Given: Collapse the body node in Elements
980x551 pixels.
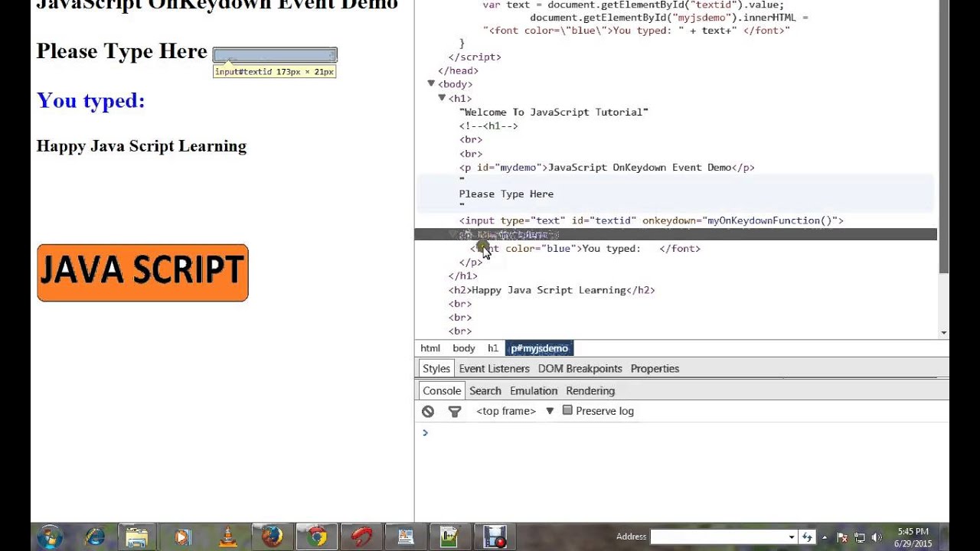Looking at the screenshot, I should (431, 83).
